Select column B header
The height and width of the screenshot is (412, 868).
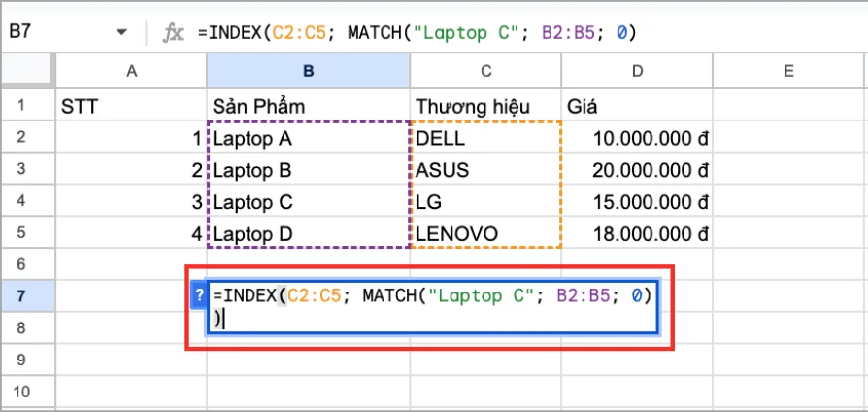point(309,71)
